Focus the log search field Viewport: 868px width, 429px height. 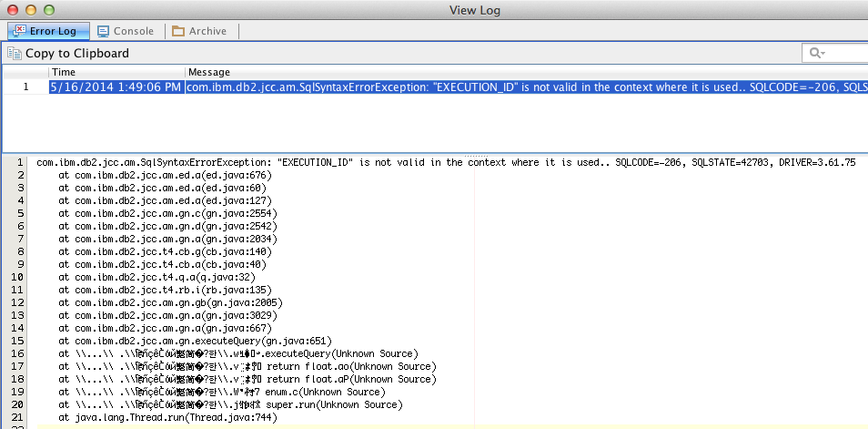(x=834, y=53)
